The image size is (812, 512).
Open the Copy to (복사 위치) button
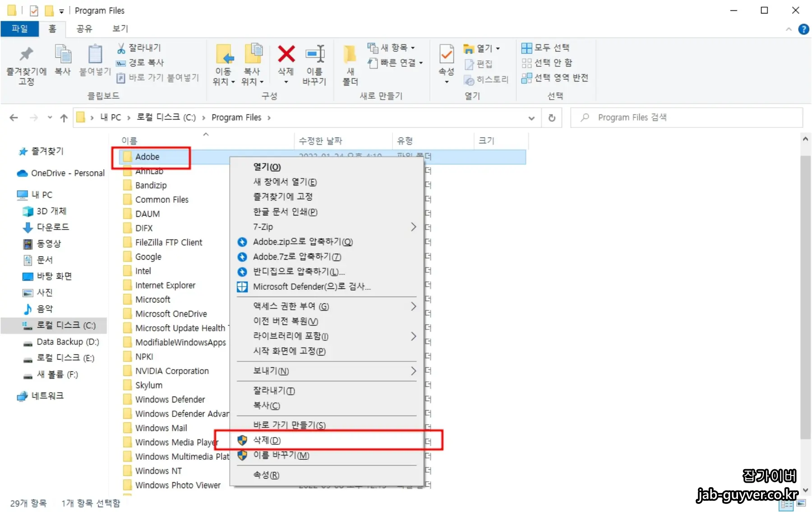coord(252,65)
